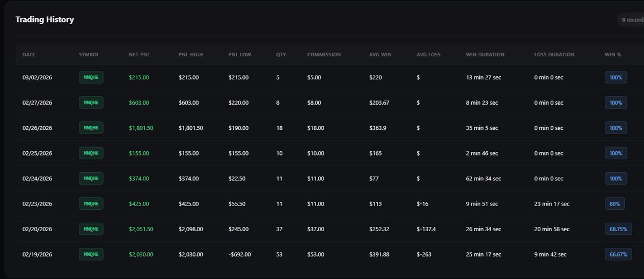Click the WIN DURATION column header
Viewport: 644px width, 279px height.
coord(485,55)
